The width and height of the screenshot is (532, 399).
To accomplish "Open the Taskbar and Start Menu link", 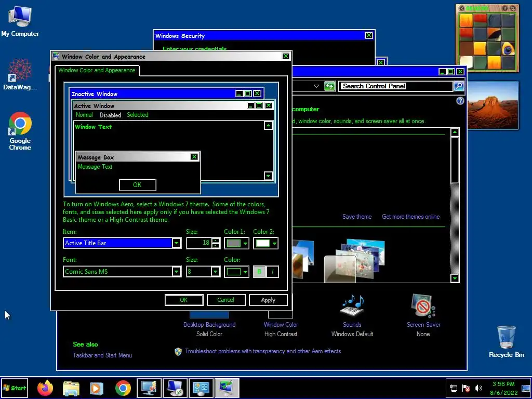I will 102,355.
